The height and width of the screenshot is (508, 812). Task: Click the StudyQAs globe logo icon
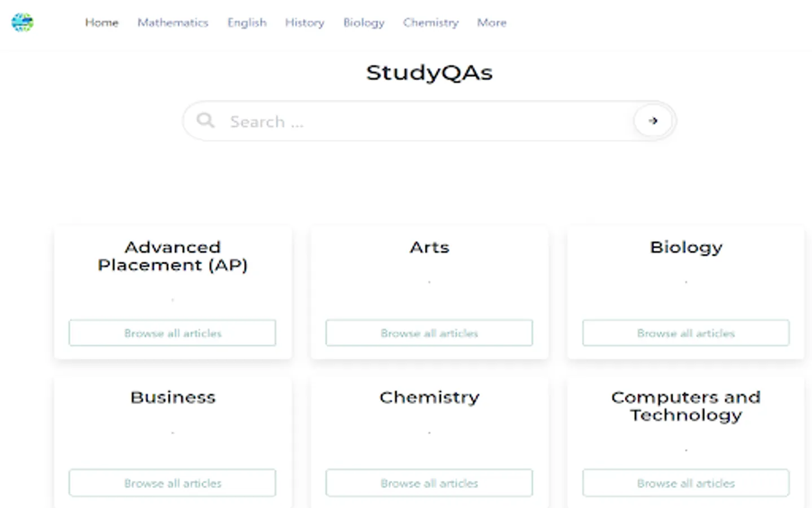click(23, 23)
